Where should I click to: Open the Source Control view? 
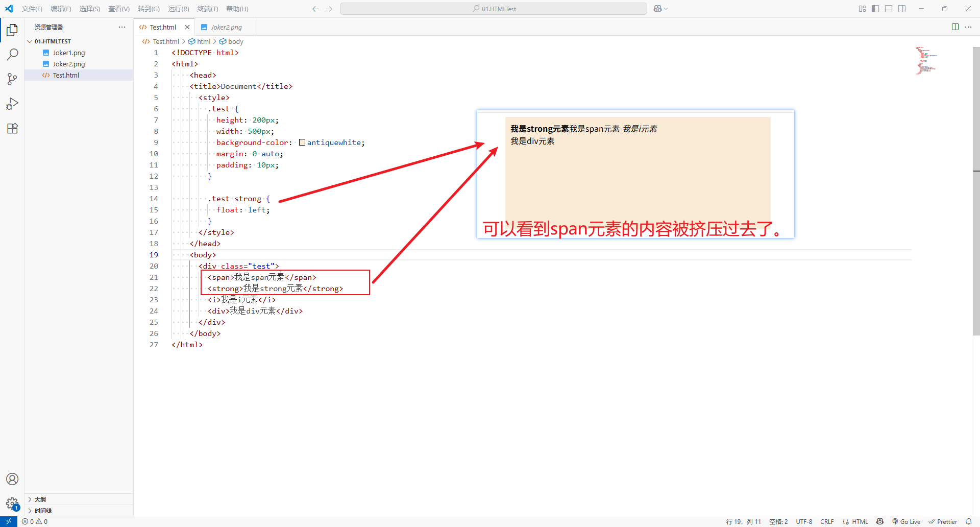pyautogui.click(x=12, y=79)
